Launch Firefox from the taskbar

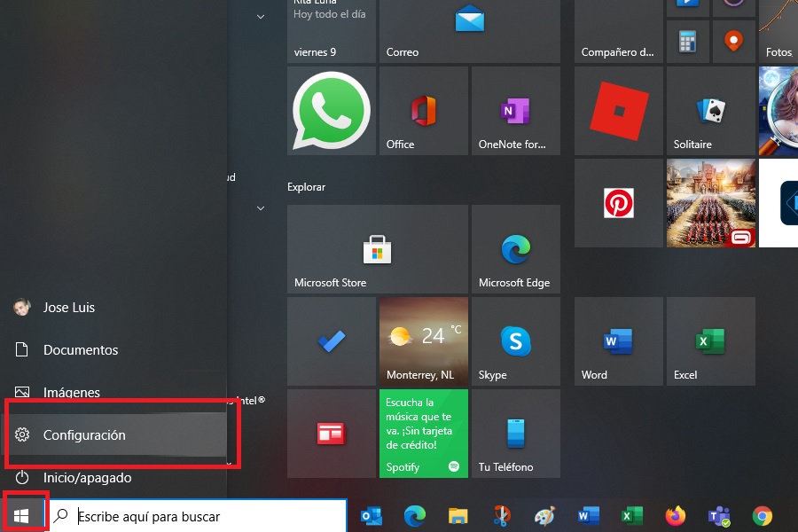coord(675,515)
